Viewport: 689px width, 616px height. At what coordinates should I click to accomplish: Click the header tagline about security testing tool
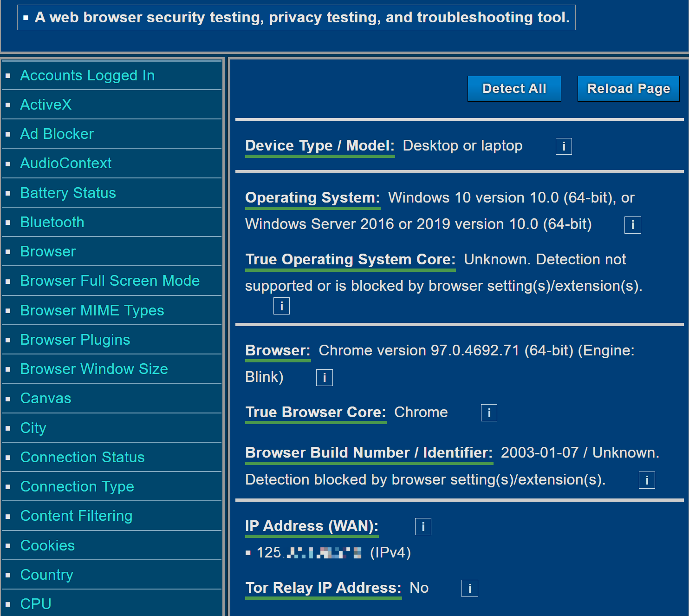(302, 18)
